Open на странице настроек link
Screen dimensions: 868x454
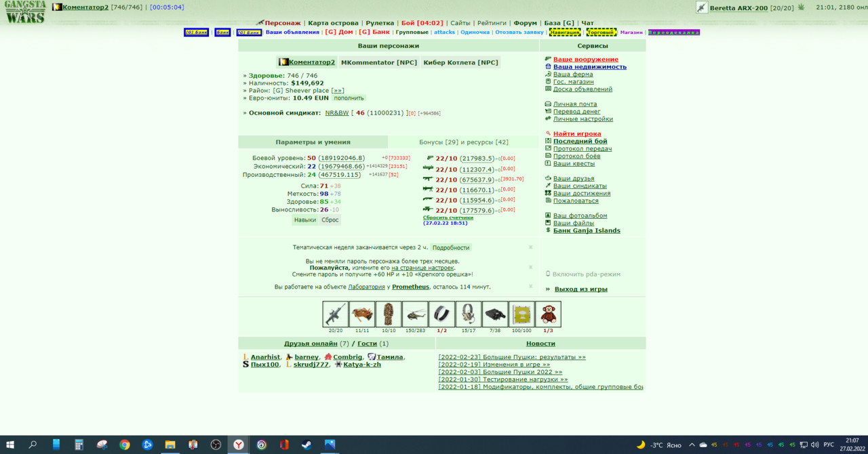coord(422,268)
